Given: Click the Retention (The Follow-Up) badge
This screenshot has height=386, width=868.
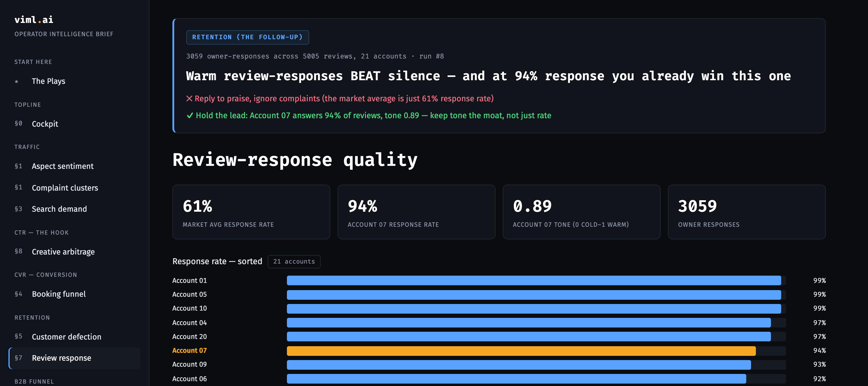Looking at the screenshot, I should 247,37.
